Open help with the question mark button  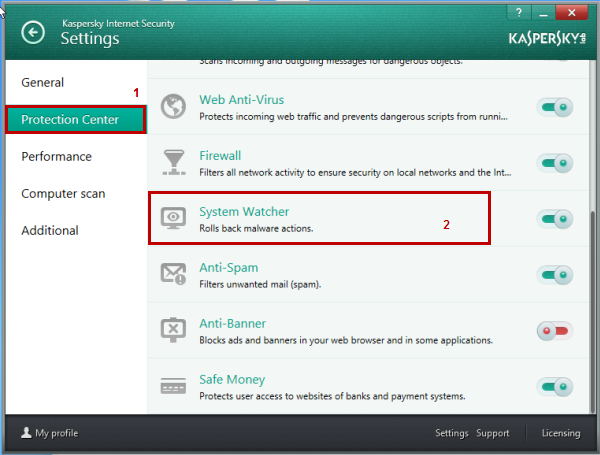(519, 13)
